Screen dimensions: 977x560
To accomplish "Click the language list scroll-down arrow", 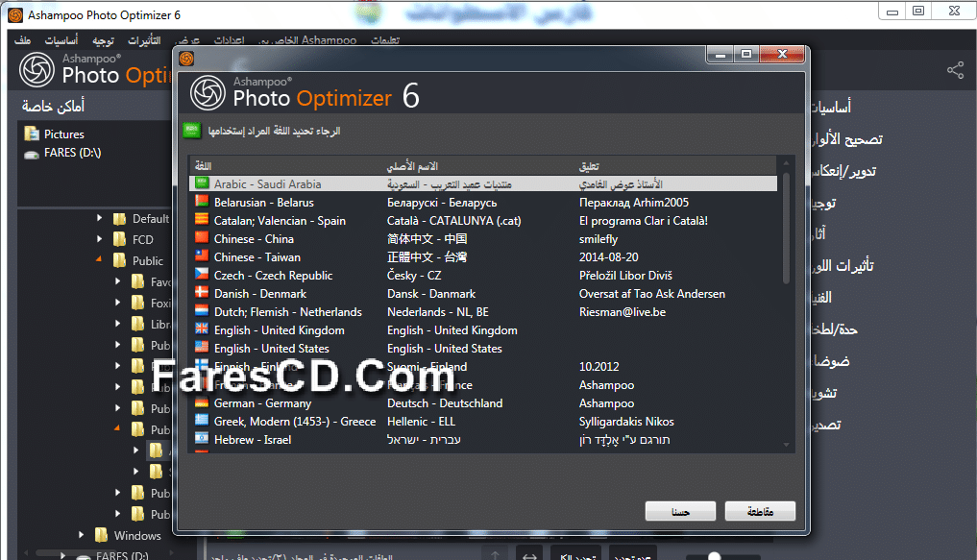I will click(x=787, y=445).
